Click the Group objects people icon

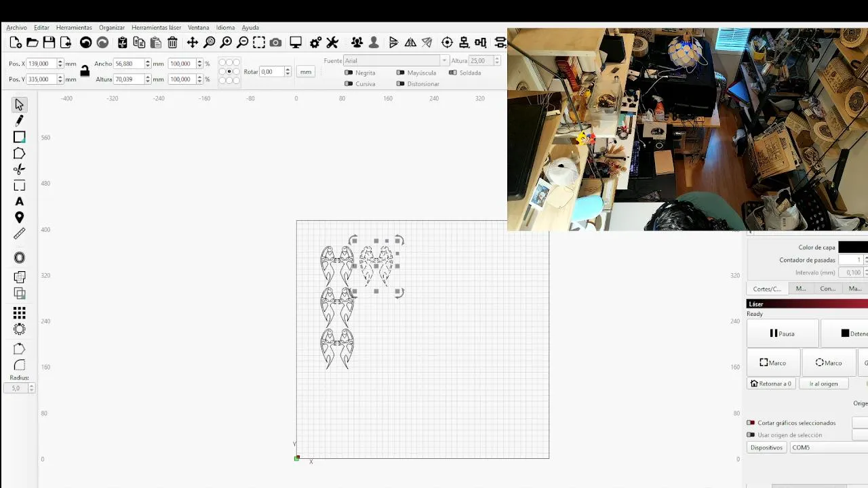coord(357,43)
